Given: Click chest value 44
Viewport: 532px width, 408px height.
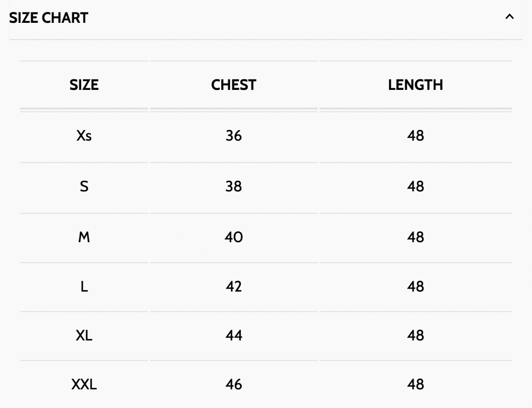Looking at the screenshot, I should (x=234, y=335).
